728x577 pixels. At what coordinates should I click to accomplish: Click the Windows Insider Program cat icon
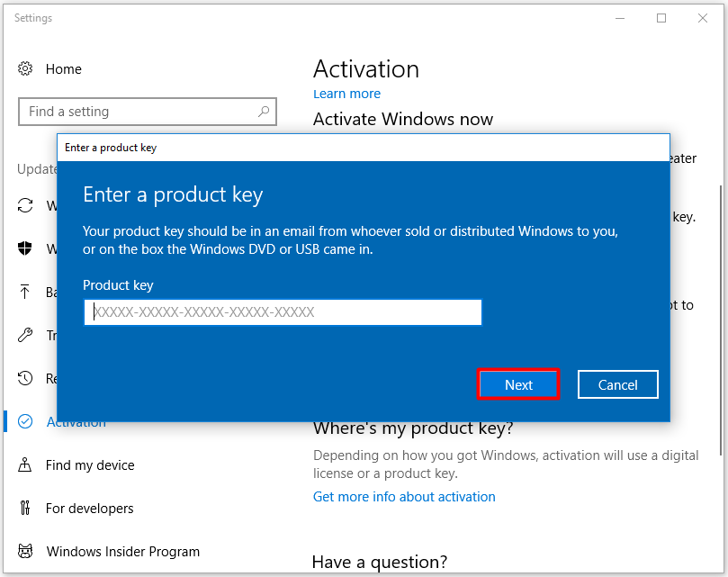pos(25,551)
